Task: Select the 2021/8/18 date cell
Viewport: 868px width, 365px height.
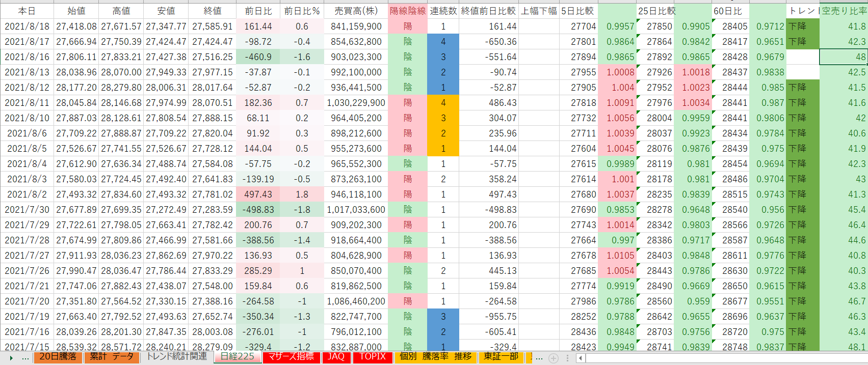Action: [27, 26]
